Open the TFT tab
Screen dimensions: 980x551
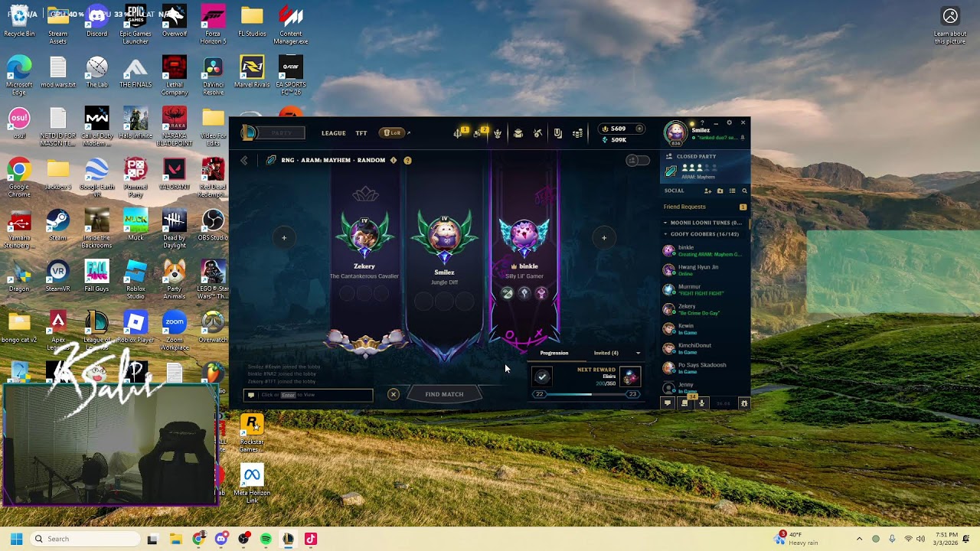[361, 133]
